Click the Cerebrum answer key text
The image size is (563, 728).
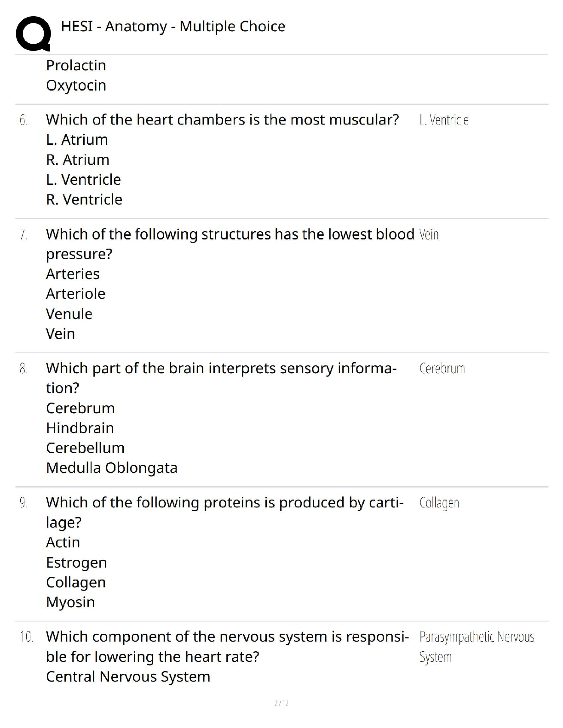tap(442, 369)
